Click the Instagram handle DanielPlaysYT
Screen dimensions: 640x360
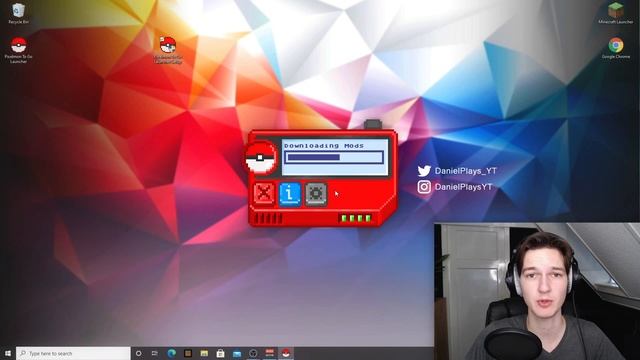[463, 187]
